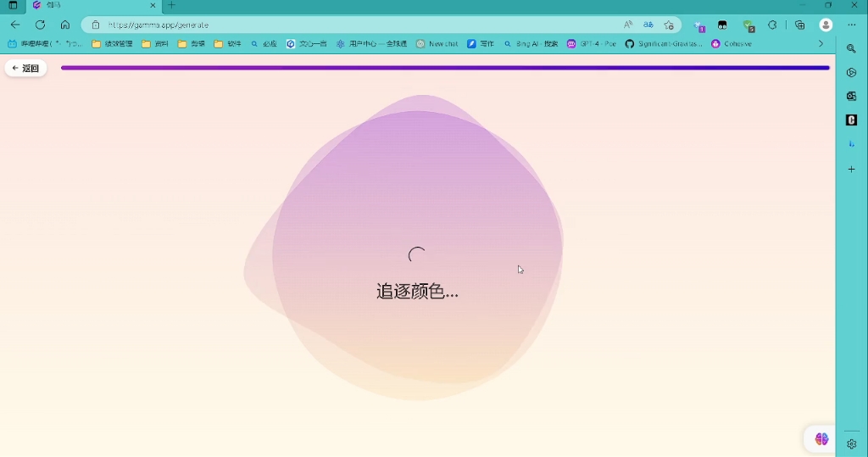Open the sidebar search icon

851,48
